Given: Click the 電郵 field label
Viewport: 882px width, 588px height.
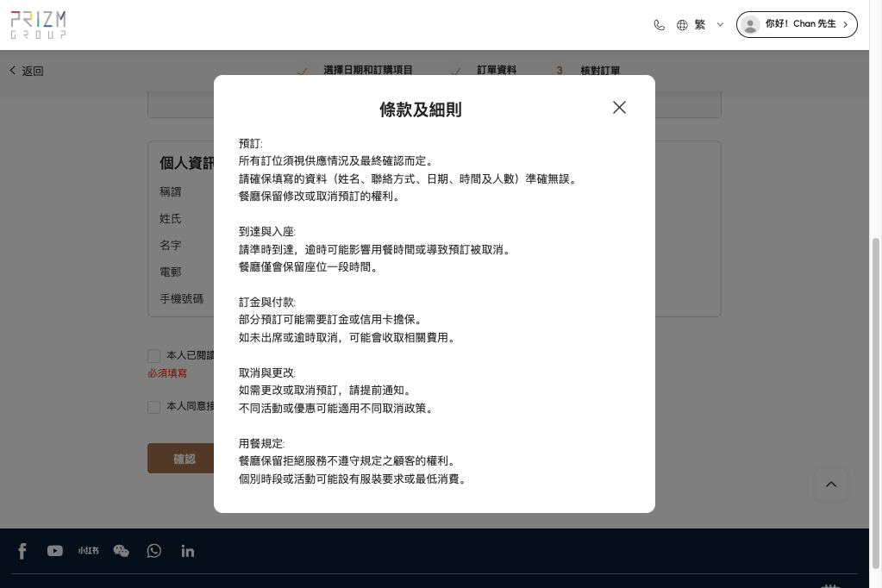Looking at the screenshot, I should tap(171, 272).
